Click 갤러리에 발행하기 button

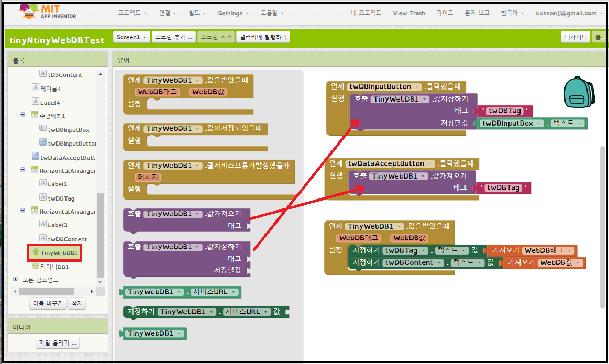click(263, 37)
